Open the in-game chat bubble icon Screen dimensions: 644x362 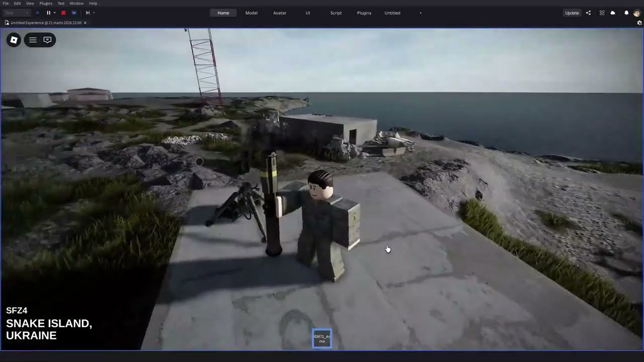(x=47, y=40)
